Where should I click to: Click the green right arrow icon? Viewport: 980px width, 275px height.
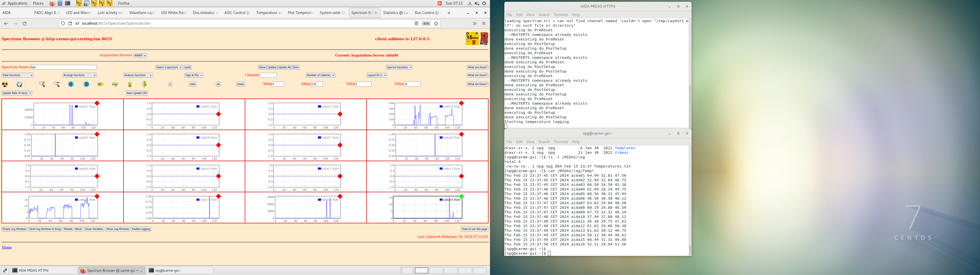115,84
